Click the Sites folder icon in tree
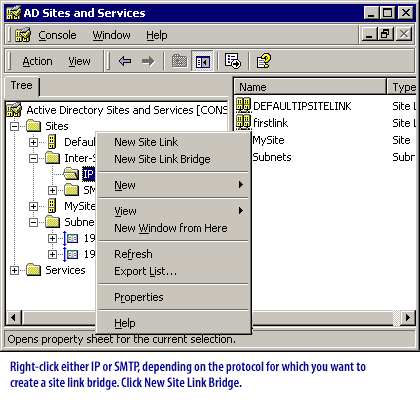420x400 pixels. (34, 126)
